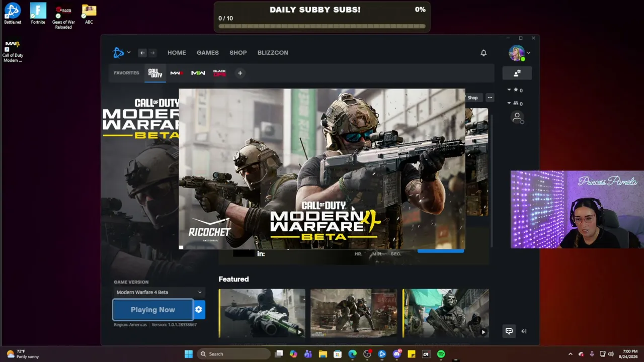Open the three-dot more options menu
This screenshot has width=644, height=362.
pyautogui.click(x=490, y=98)
